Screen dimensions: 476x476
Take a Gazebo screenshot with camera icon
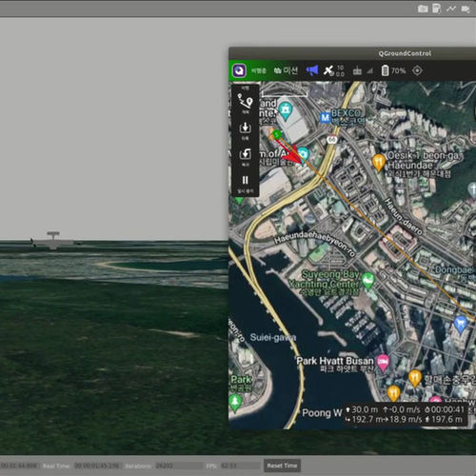click(423, 9)
